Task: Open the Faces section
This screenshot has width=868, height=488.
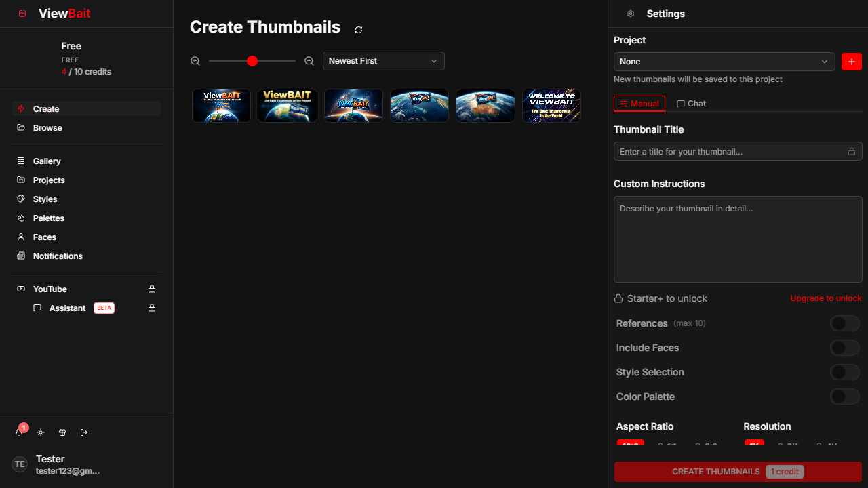Action: click(x=44, y=237)
